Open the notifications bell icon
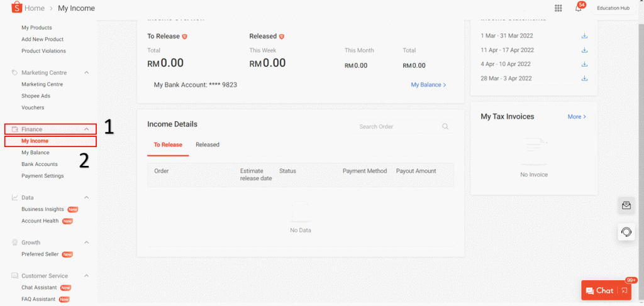644x306 pixels. [x=579, y=9]
